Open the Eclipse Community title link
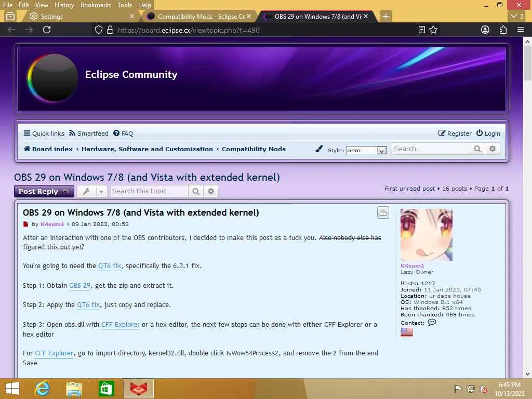 tap(131, 74)
